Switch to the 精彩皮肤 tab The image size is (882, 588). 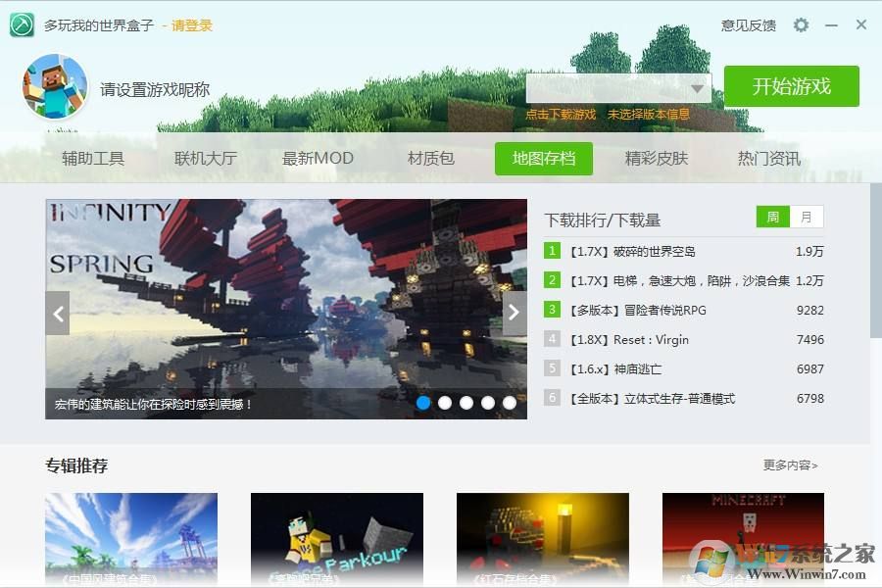tap(655, 158)
